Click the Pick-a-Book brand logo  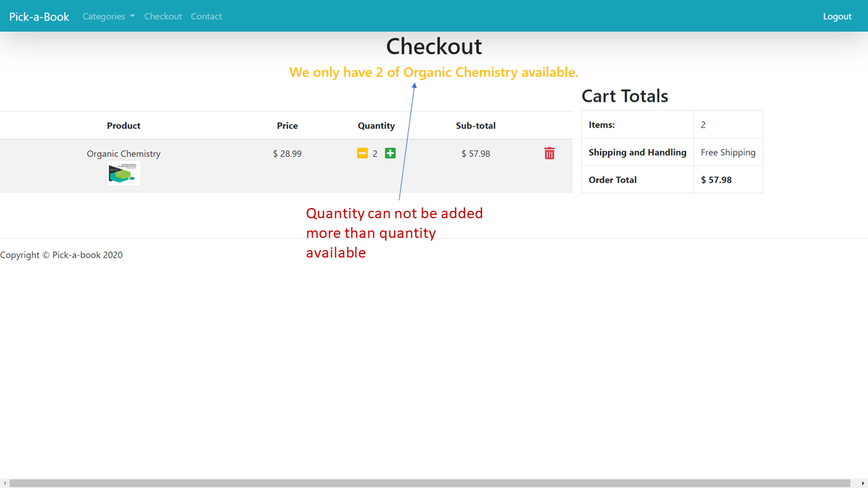point(39,16)
